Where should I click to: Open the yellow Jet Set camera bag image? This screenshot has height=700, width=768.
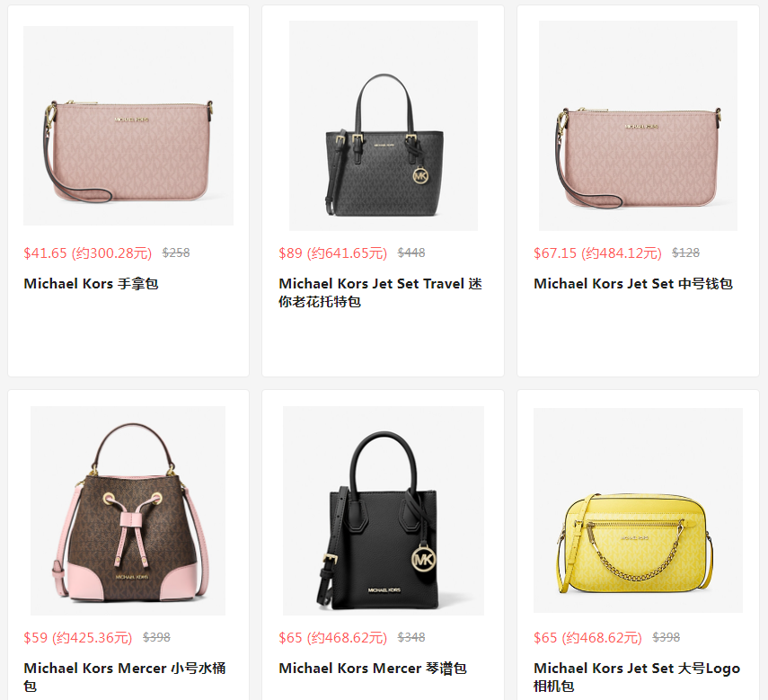638,509
